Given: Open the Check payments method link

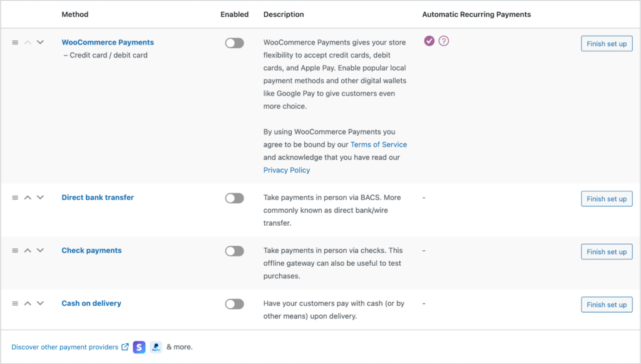Looking at the screenshot, I should click(x=91, y=250).
